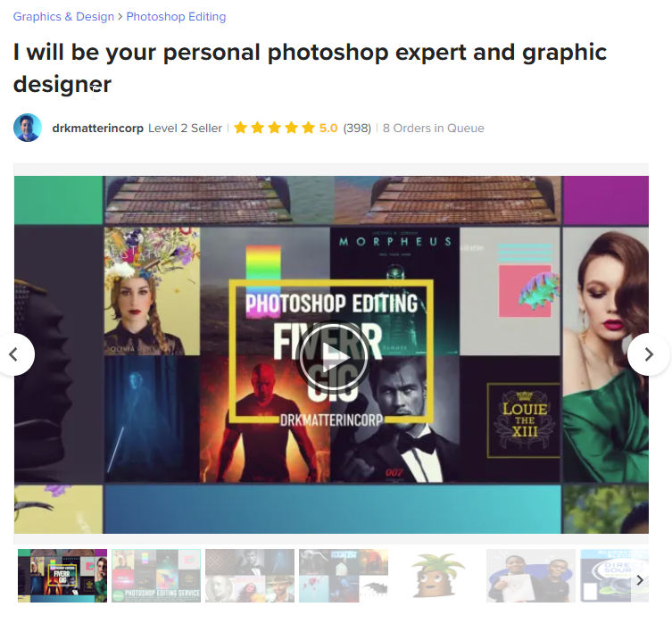The height and width of the screenshot is (640, 672).
Task: Click the Level 2 Seller label
Action: tap(185, 129)
